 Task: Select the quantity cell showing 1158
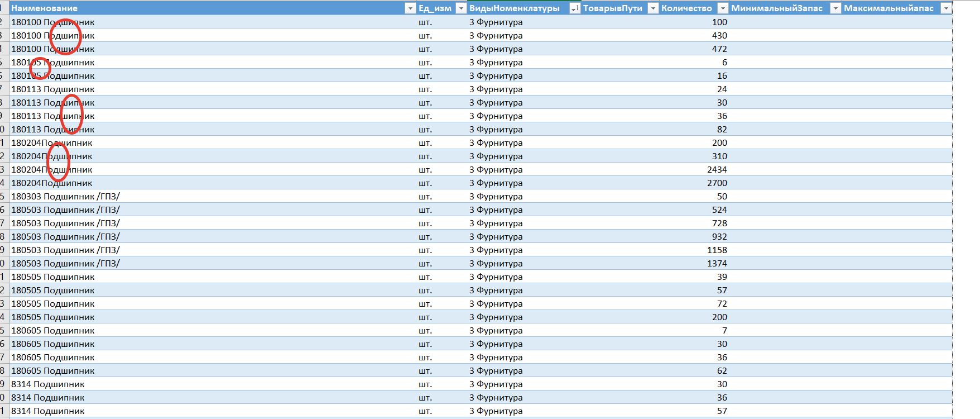pos(717,250)
